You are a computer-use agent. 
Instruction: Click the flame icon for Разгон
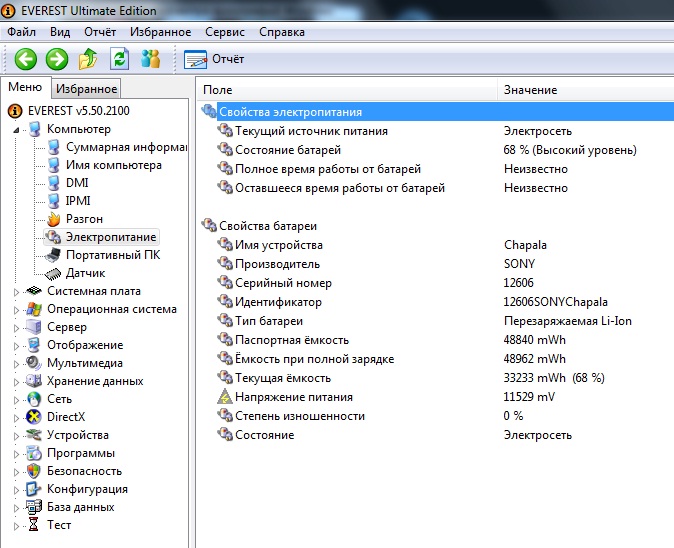coord(54,219)
